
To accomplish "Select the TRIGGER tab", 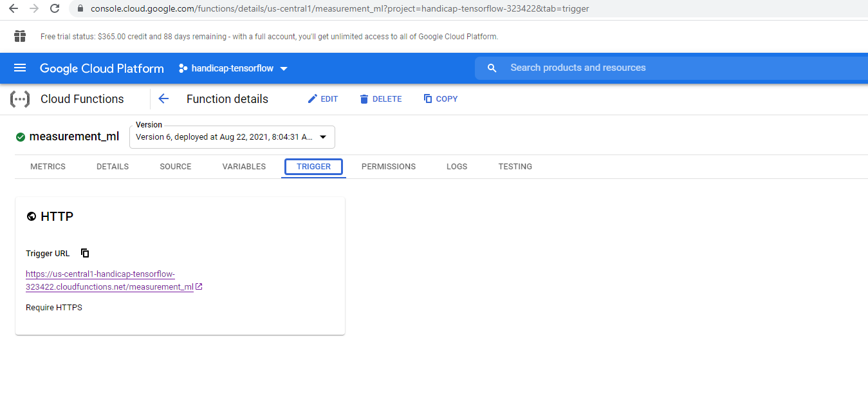I will coord(313,167).
